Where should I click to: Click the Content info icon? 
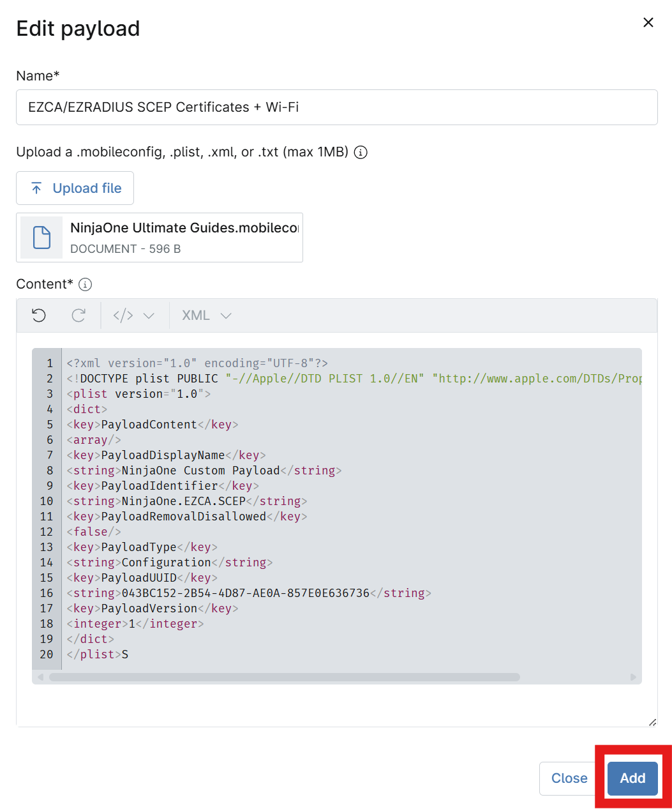tap(85, 285)
